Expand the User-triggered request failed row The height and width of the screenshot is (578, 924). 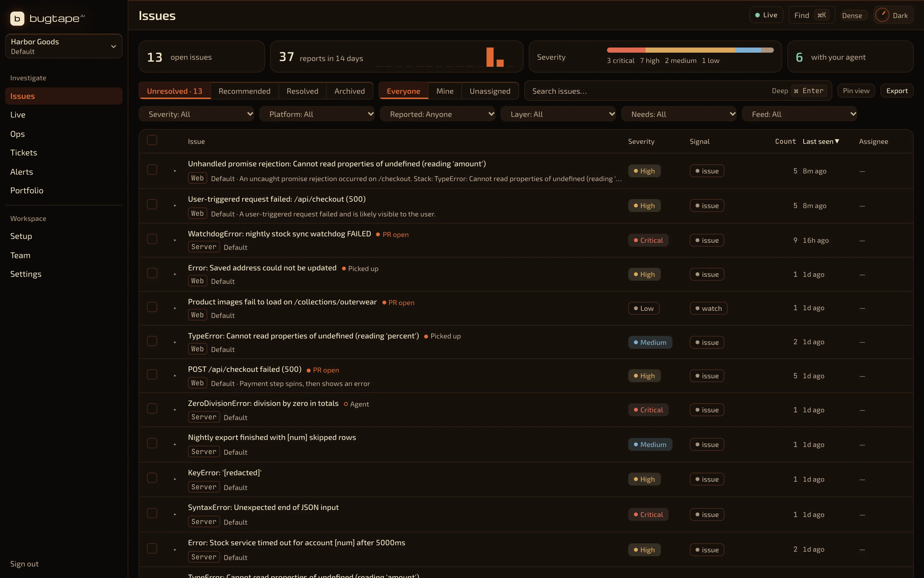pos(175,206)
